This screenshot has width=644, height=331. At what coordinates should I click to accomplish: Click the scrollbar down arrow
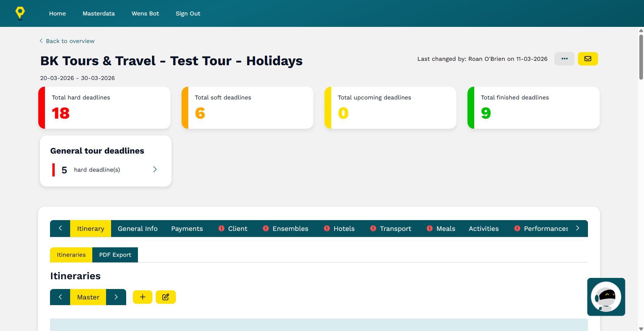641,329
